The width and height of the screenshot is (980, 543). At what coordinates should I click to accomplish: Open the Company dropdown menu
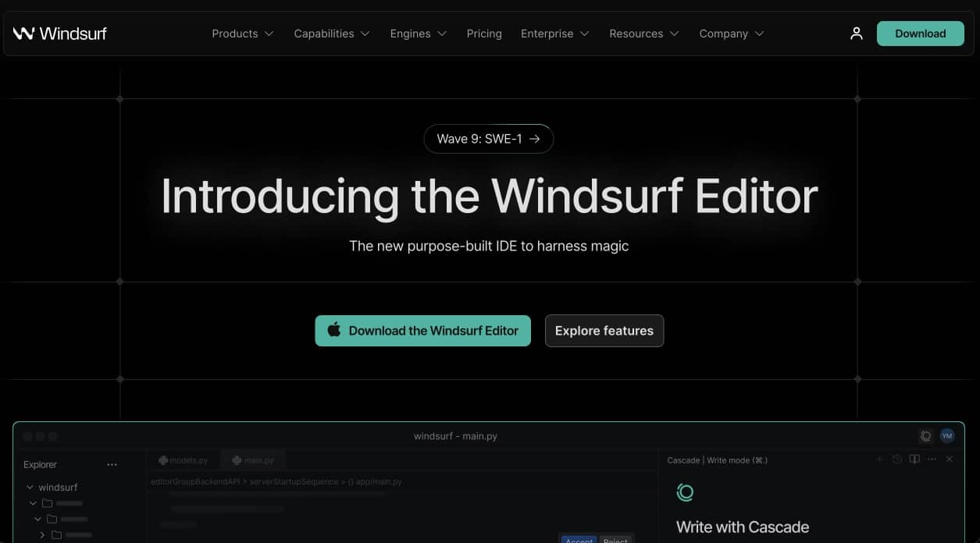[x=732, y=34]
